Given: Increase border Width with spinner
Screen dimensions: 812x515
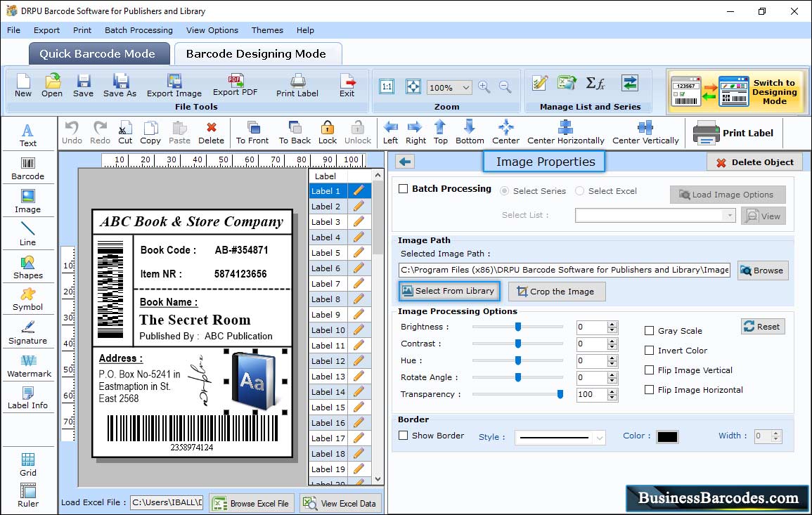Looking at the screenshot, I should click(775, 433).
